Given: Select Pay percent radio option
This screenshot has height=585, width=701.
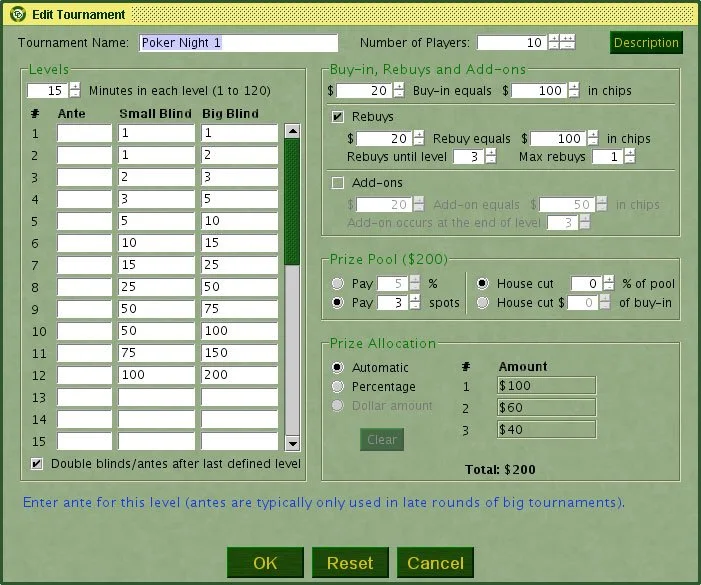Looking at the screenshot, I should [337, 283].
